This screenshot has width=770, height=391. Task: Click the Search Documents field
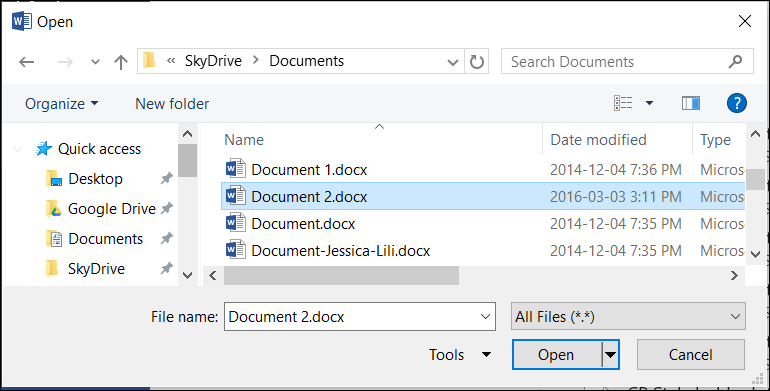tap(627, 61)
